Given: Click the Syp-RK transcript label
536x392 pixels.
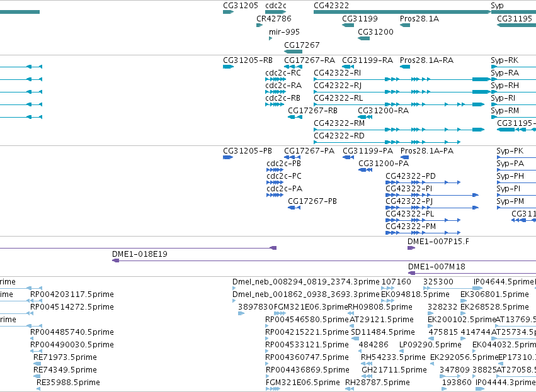Looking at the screenshot, I should [x=505, y=60].
